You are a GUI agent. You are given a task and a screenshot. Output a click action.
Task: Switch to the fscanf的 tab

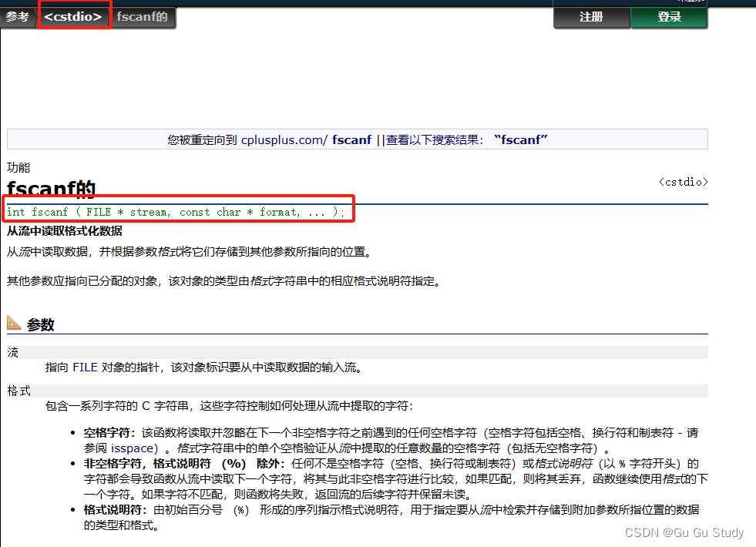tap(142, 16)
